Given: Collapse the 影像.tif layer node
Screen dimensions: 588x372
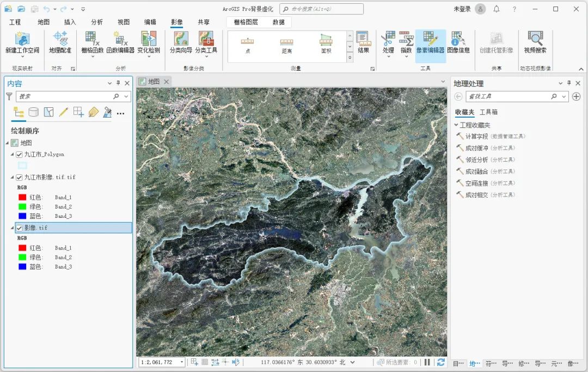Looking at the screenshot, I should pyautogui.click(x=12, y=228).
